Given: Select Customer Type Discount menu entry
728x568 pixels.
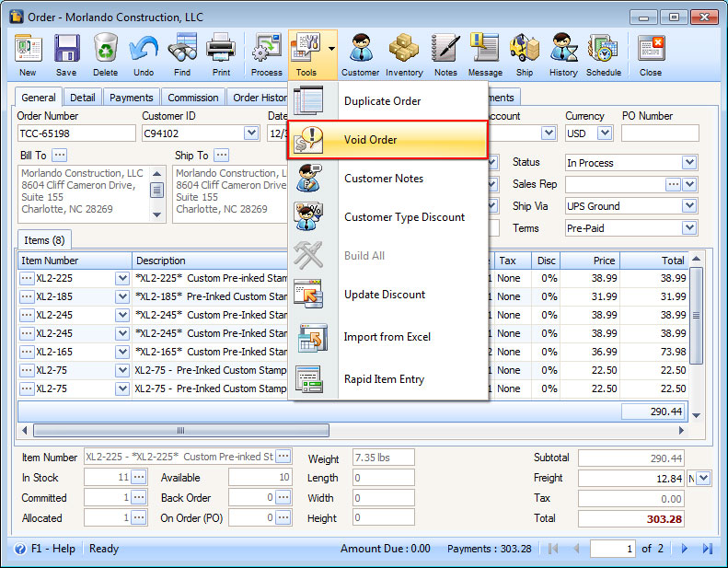Looking at the screenshot, I should coord(388,217).
